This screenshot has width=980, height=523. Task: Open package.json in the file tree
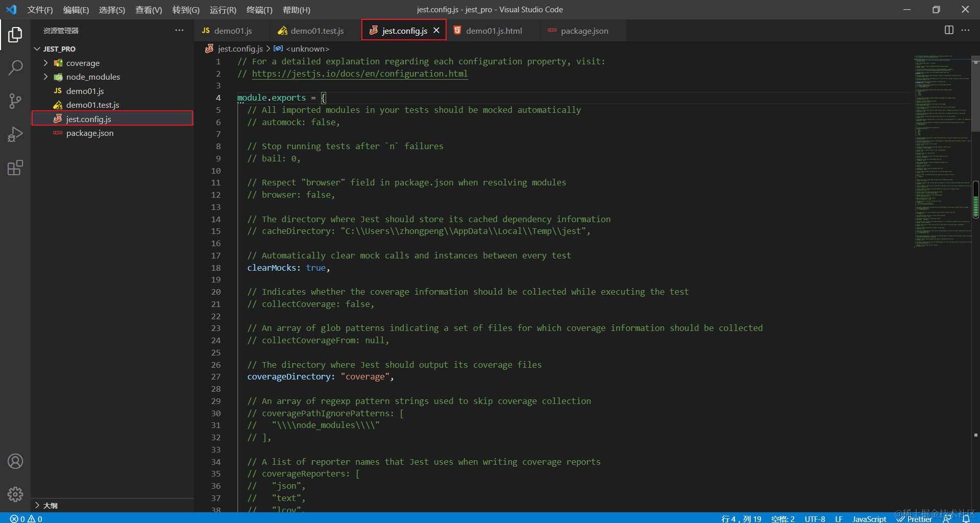(x=90, y=133)
